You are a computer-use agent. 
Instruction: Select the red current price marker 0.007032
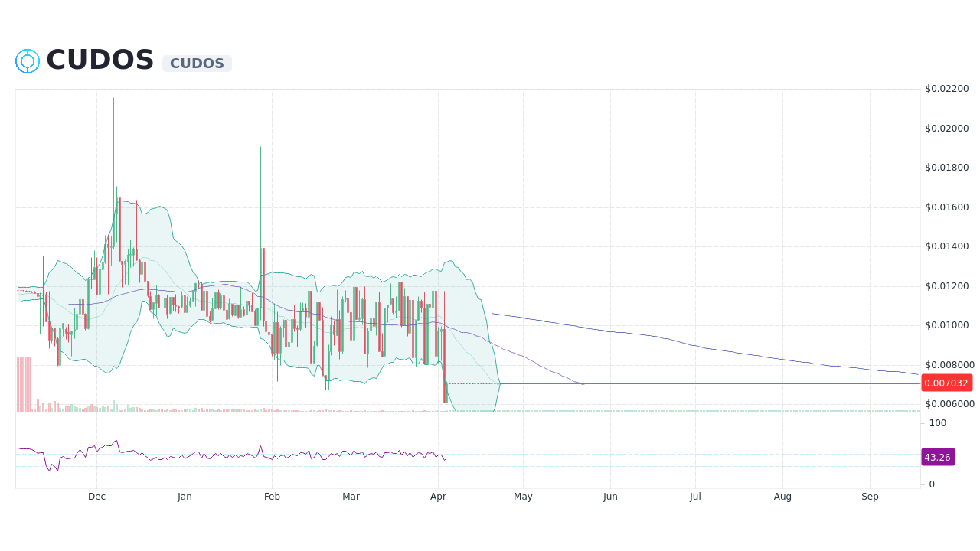[947, 383]
